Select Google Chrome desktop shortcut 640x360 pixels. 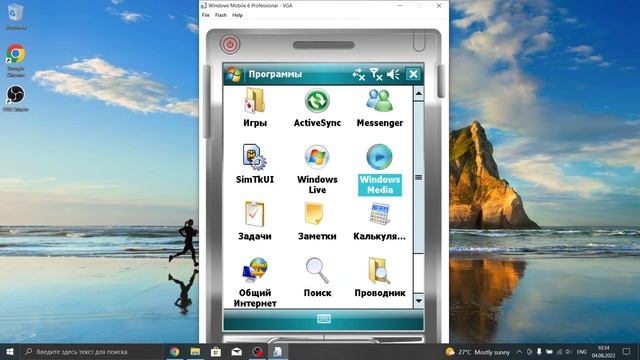click(16, 60)
